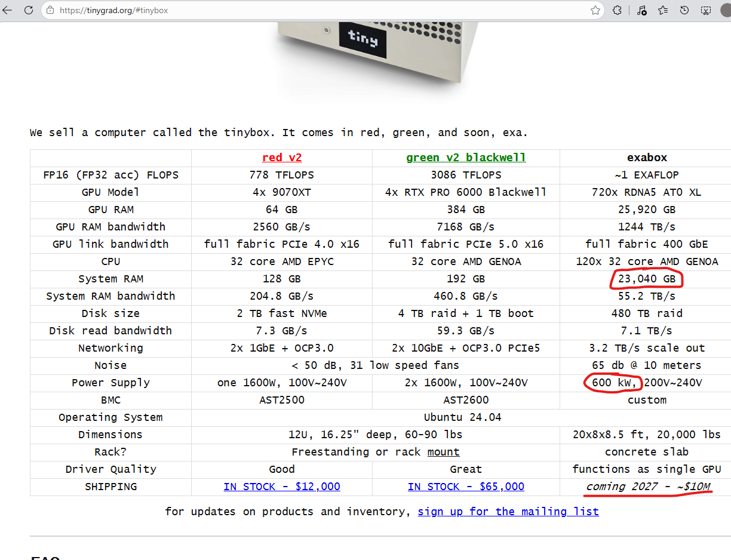
Task: Click the 204.8 GB/s cell
Action: tap(282, 296)
